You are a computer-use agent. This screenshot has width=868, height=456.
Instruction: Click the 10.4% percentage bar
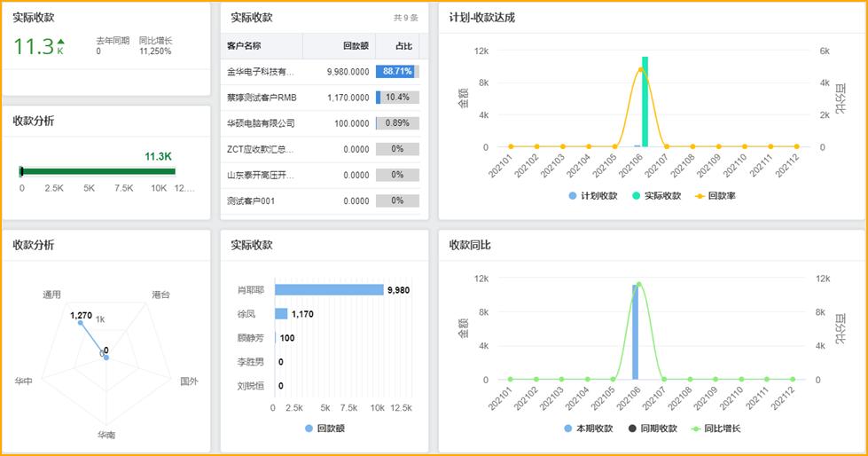point(397,98)
